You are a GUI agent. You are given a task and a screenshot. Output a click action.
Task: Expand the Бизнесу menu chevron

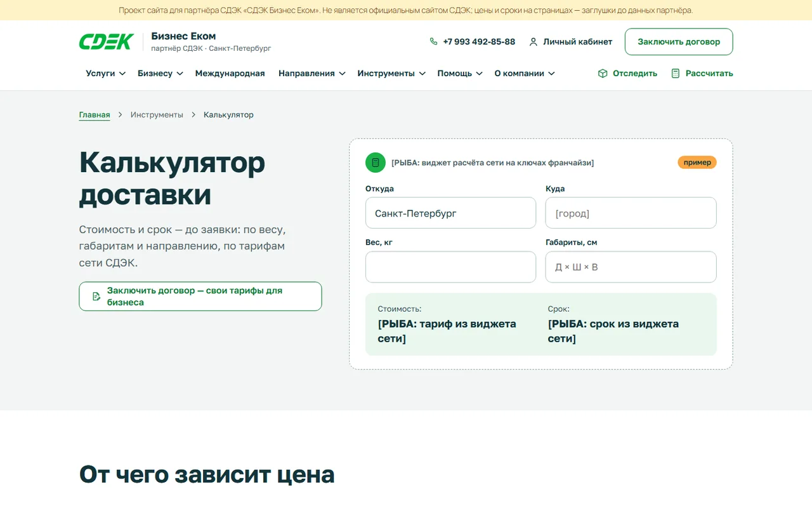pyautogui.click(x=180, y=74)
